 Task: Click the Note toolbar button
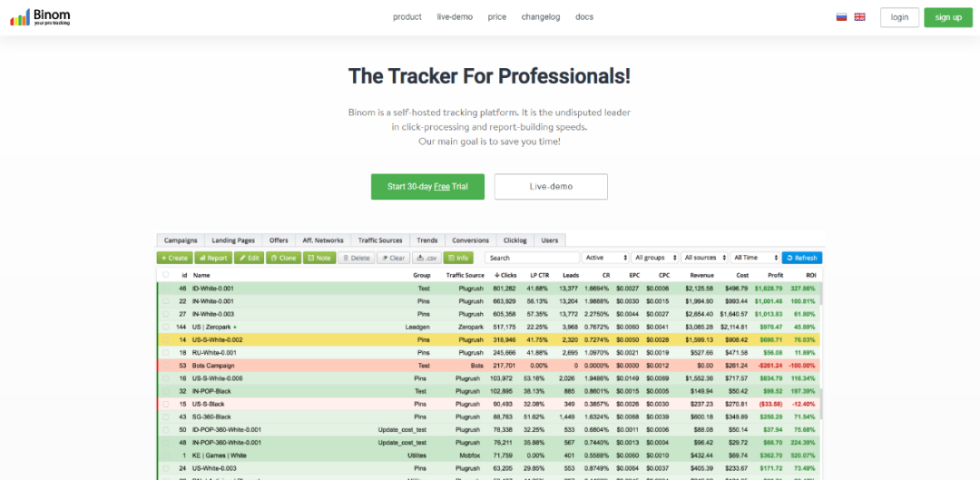click(x=319, y=258)
